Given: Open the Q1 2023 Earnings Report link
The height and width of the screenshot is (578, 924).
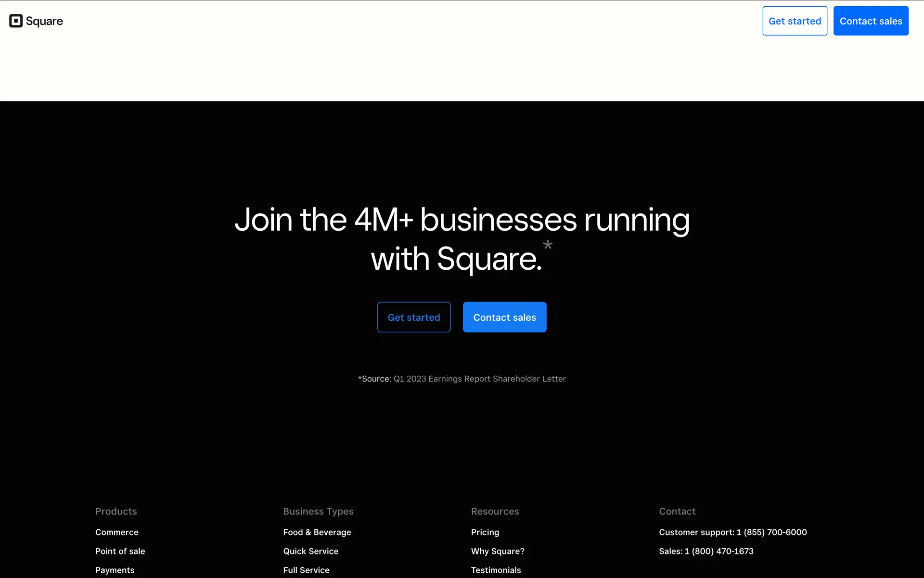Looking at the screenshot, I should tap(479, 379).
